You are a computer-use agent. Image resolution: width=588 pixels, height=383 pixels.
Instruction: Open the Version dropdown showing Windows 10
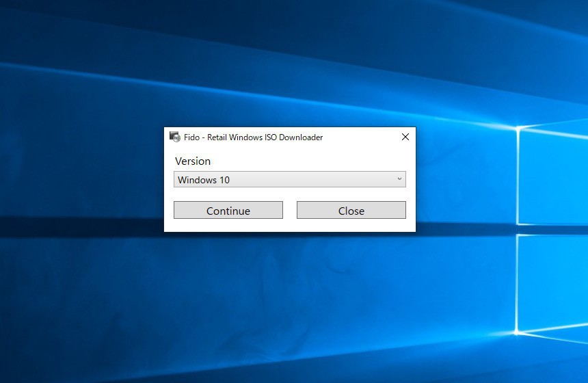(289, 179)
